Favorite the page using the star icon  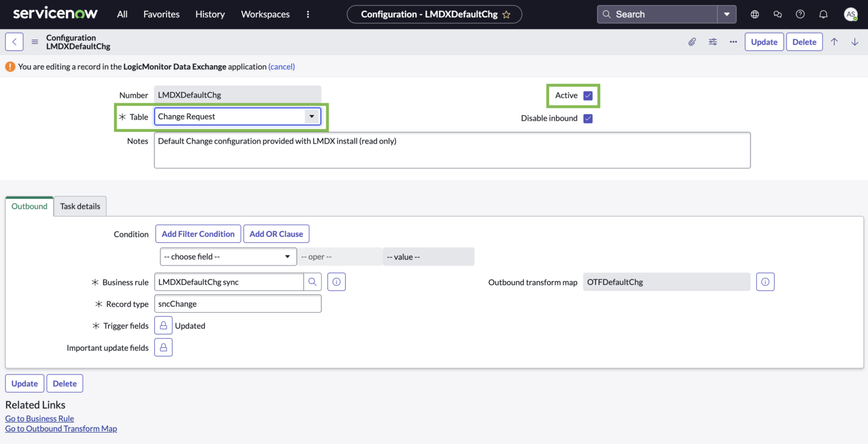506,15
